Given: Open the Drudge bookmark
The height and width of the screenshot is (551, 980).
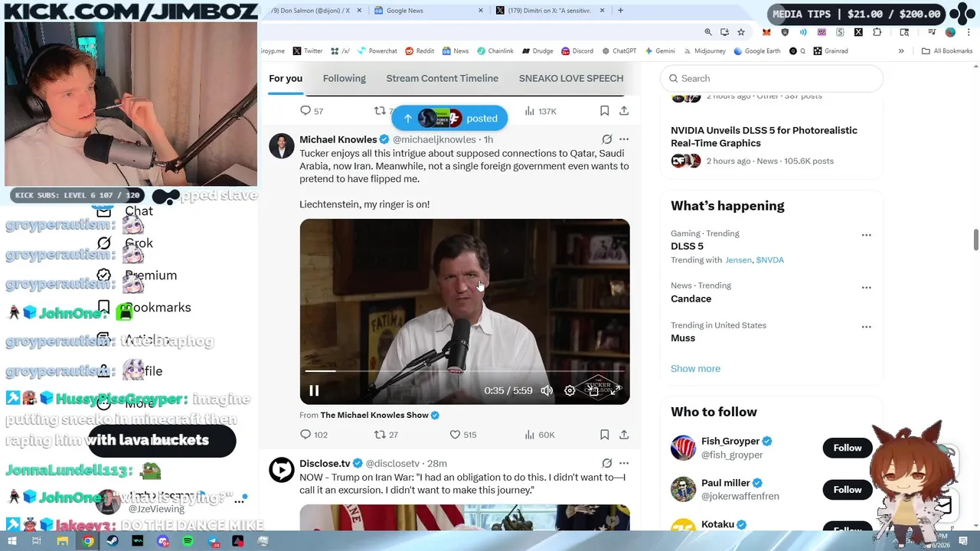Looking at the screenshot, I should click(537, 51).
